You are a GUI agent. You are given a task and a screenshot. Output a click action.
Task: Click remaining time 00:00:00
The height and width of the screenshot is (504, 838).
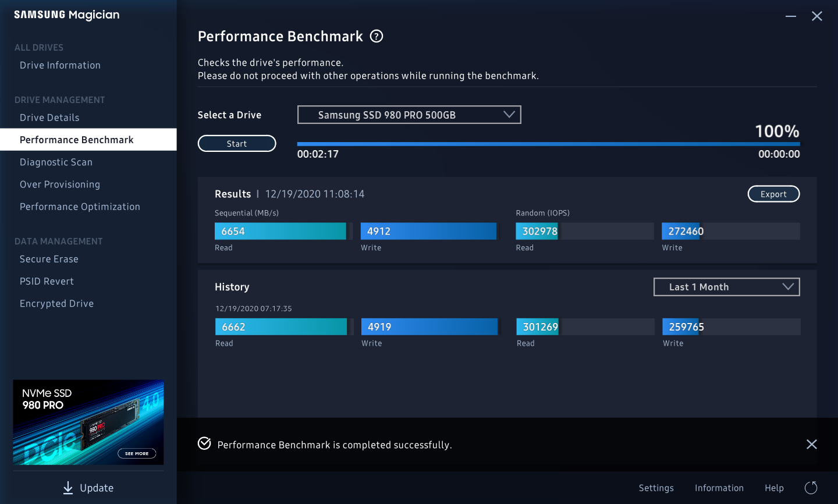coord(779,154)
